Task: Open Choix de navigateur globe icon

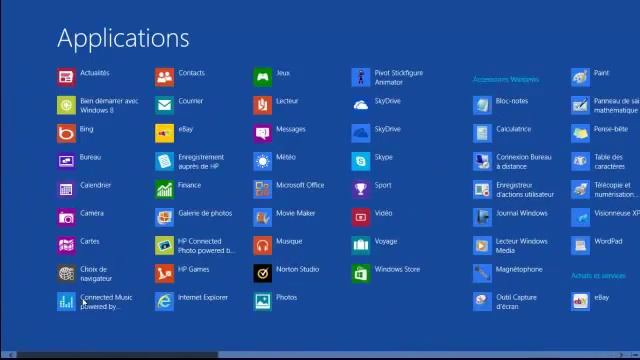Action: 66,273
